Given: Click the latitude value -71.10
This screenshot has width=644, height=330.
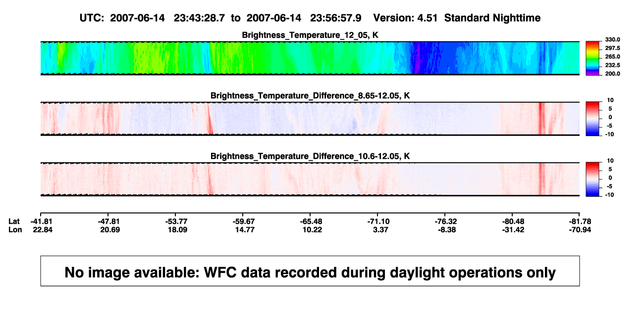Looking at the screenshot, I should coord(379,221).
